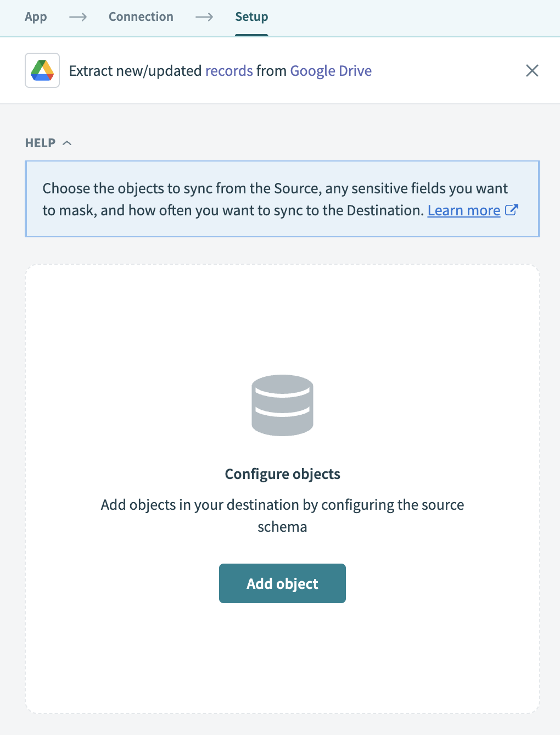Select the Google Drive app thumbnail in the header
This screenshot has width=560, height=735.
(x=42, y=70)
